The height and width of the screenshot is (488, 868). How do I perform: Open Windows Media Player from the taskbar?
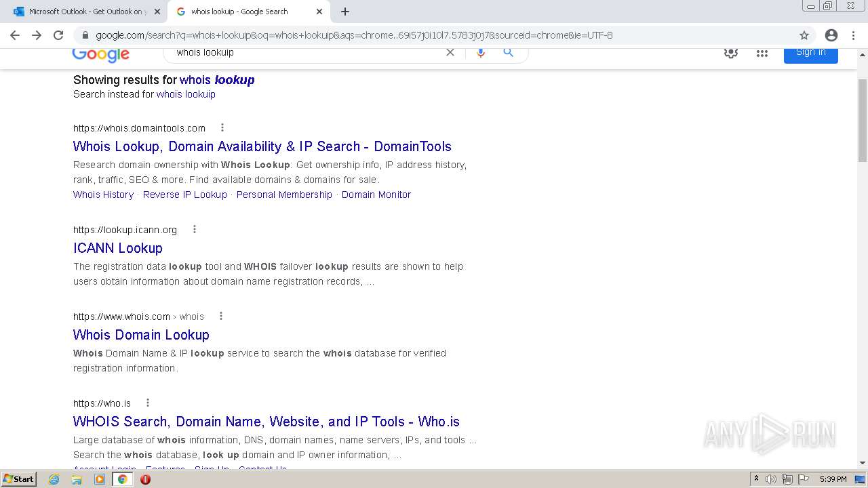[x=100, y=479]
